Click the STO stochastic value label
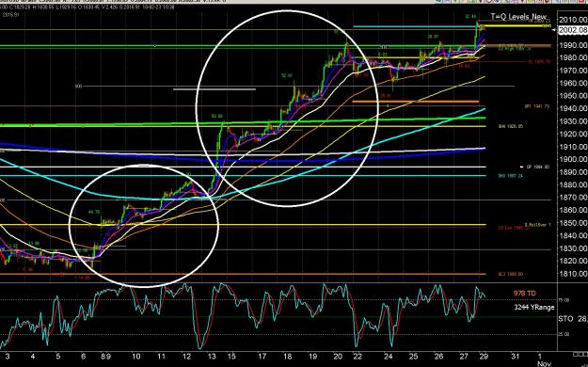 (573, 319)
